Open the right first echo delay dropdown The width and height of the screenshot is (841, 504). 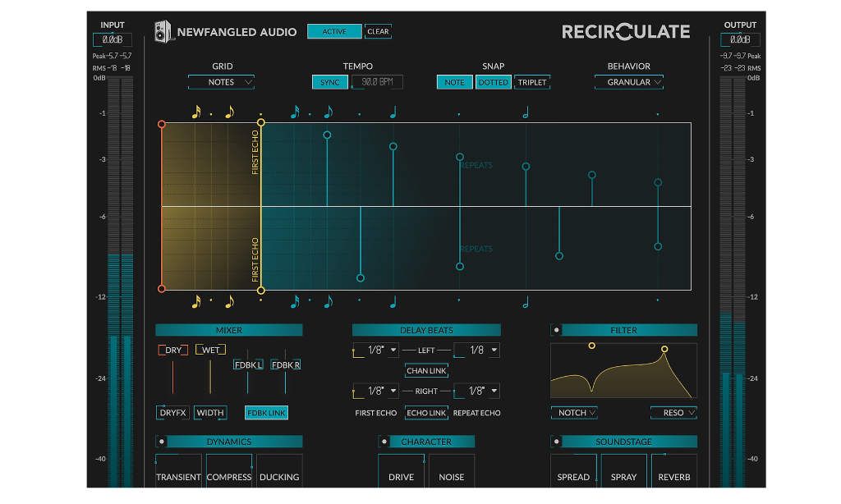[375, 391]
